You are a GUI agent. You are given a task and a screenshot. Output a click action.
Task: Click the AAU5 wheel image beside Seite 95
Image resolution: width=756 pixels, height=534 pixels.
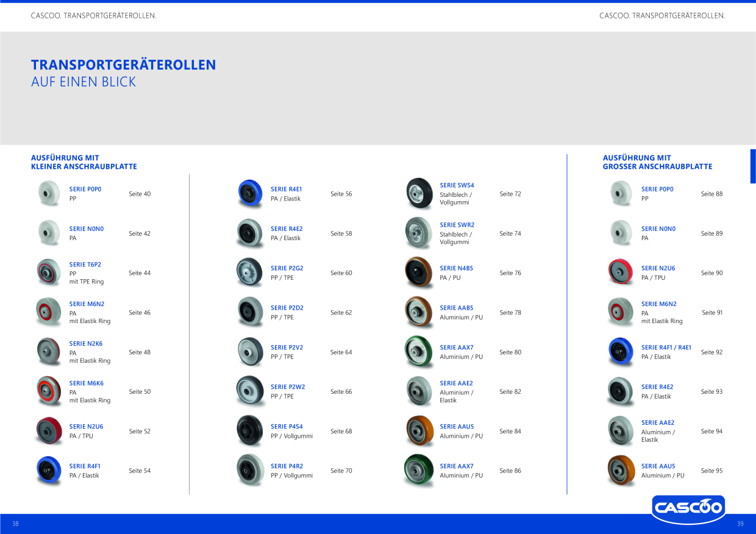tap(621, 470)
